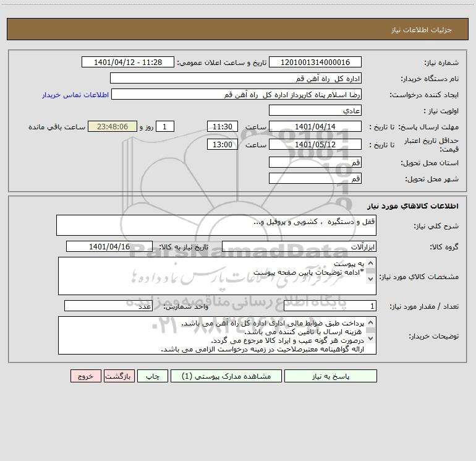The height and width of the screenshot is (461, 476).
Task: Click unit of measure field 'عدد'
Action: pyautogui.click(x=108, y=306)
